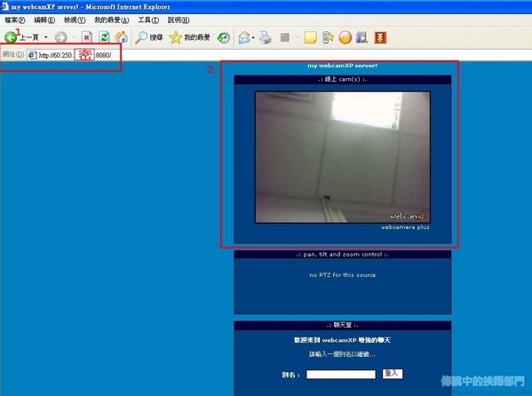Click the books research toolbar icon

[x=362, y=37]
